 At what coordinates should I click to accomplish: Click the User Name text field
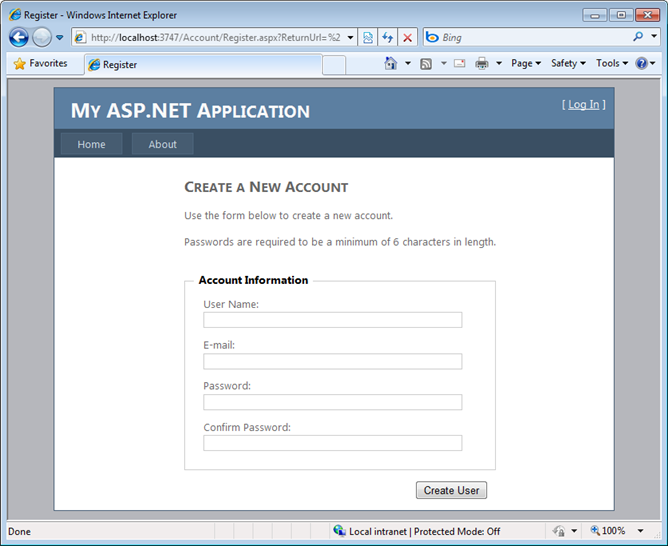click(x=333, y=320)
